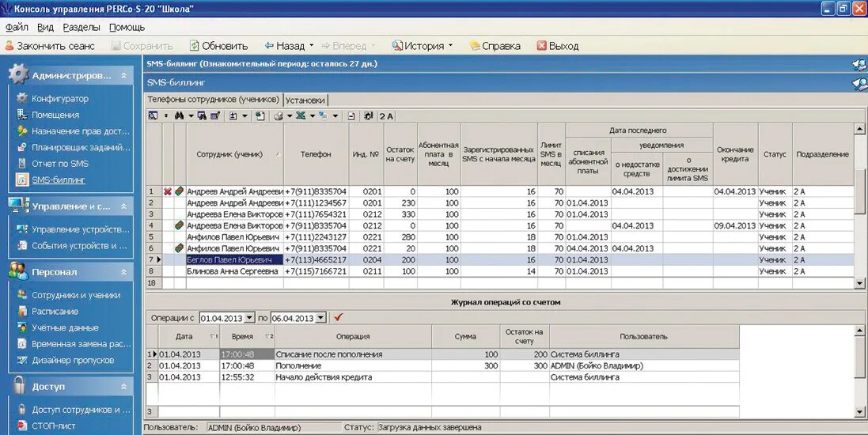This screenshot has width=868, height=435.
Task: Click the red checkmark apply-period icon
Action: (339, 318)
